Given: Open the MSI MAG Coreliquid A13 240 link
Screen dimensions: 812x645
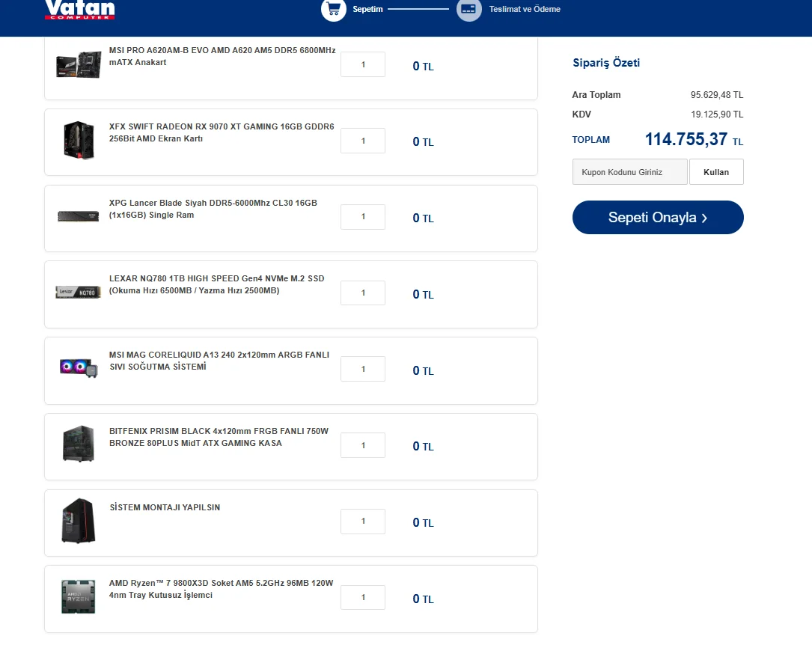Looking at the screenshot, I should (x=219, y=361).
